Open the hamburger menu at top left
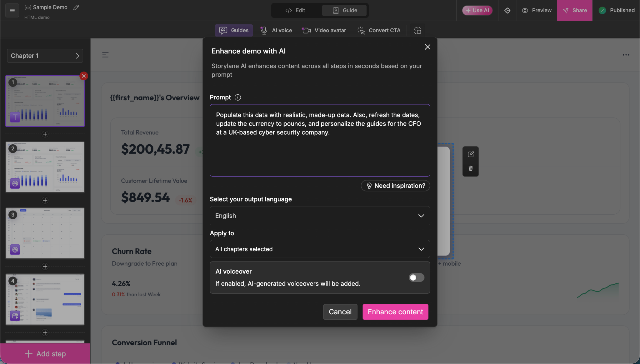Image resolution: width=640 pixels, height=364 pixels. (x=12, y=10)
